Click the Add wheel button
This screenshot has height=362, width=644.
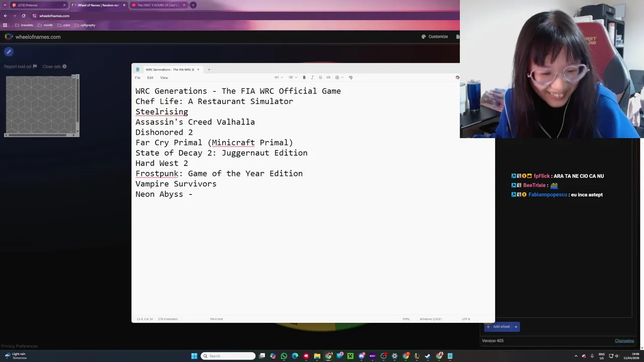[498, 327]
